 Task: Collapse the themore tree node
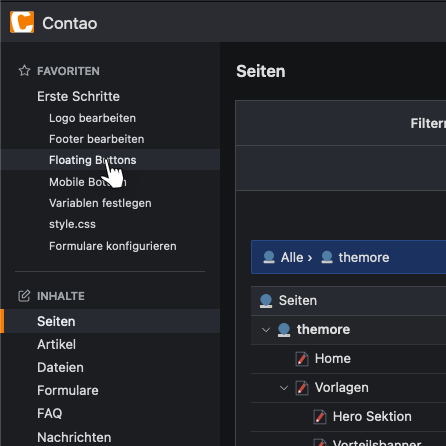[x=266, y=330]
